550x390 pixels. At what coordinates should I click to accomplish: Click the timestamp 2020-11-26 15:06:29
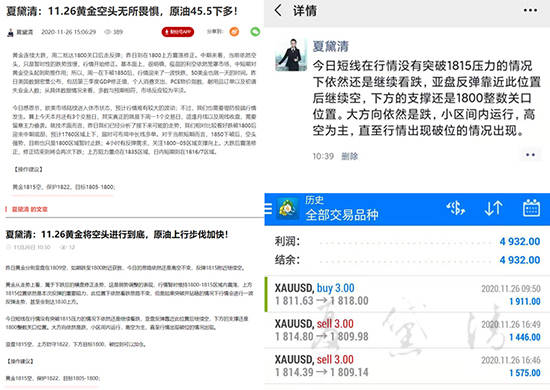(x=68, y=32)
